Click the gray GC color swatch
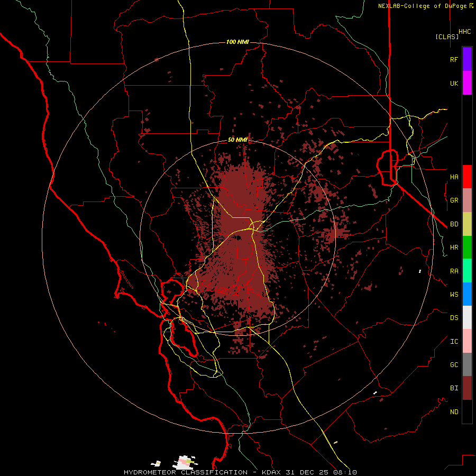 coord(467,364)
